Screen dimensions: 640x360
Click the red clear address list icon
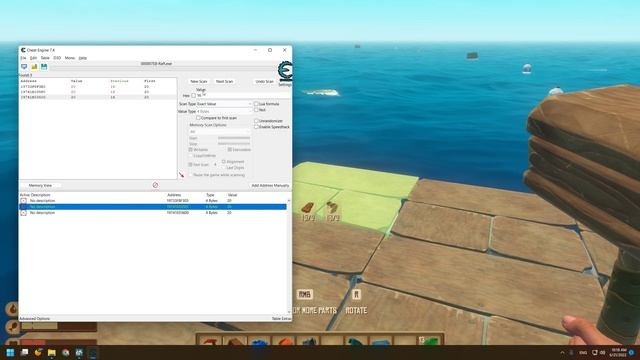pos(155,185)
